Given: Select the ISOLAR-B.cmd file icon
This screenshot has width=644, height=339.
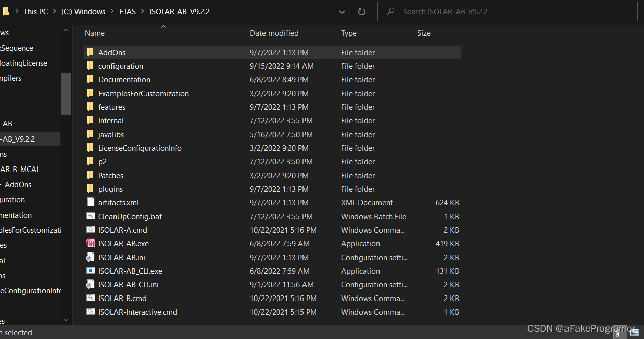Looking at the screenshot, I should 91,298.
